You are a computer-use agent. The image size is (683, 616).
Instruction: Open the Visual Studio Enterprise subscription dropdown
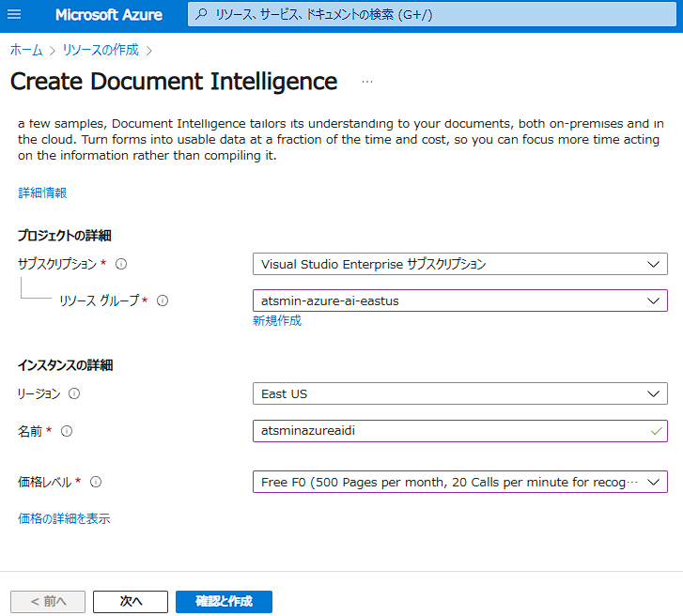tap(460, 264)
